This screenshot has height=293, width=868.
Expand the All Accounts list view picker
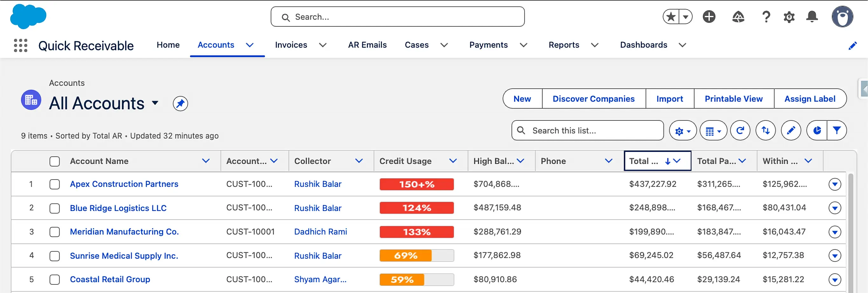click(x=155, y=103)
